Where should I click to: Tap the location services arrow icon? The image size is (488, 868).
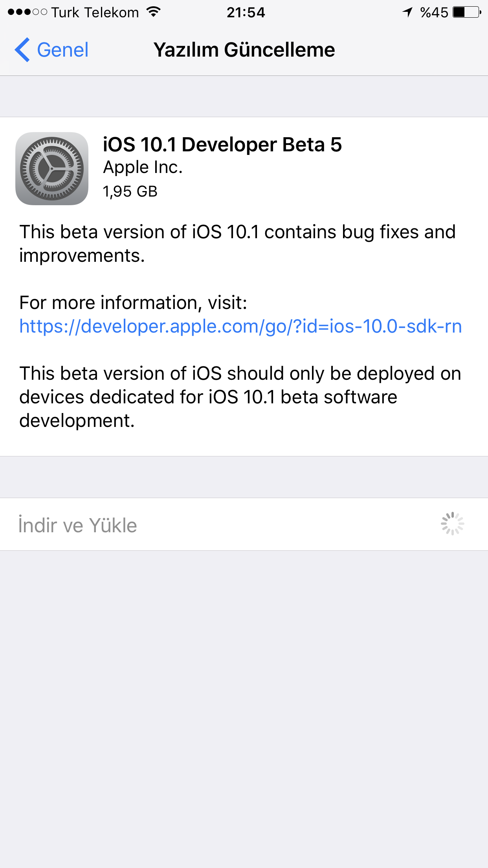(408, 12)
